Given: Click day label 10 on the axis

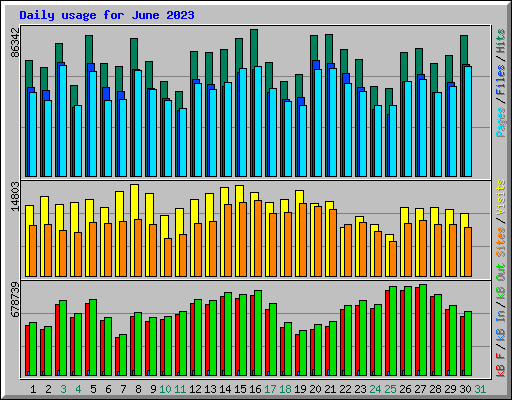Looking at the screenshot, I should 165,389.
